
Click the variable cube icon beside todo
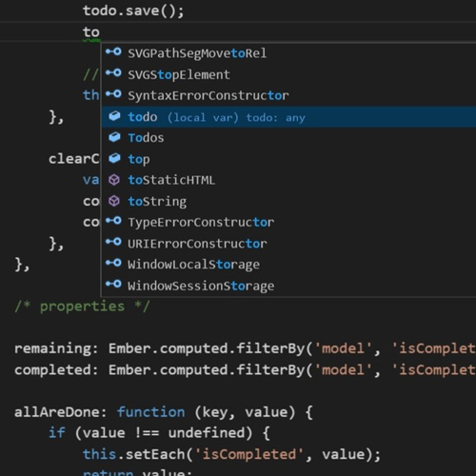point(114,116)
